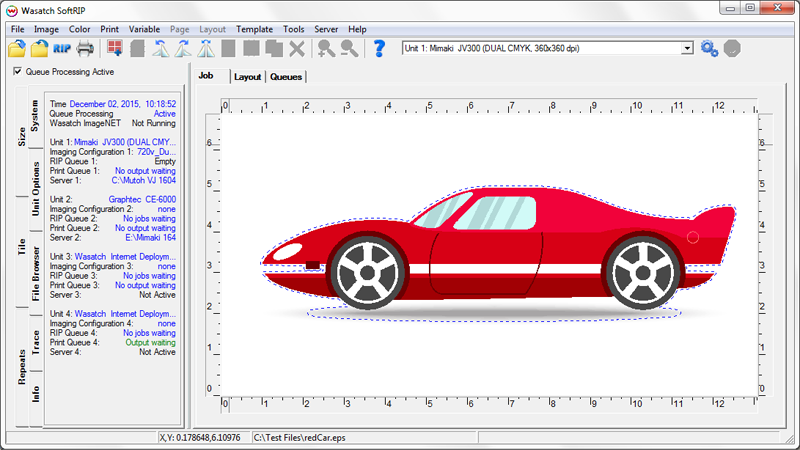Click the gray round icon beside gears
Image resolution: width=800 pixels, height=450 pixels.
pos(732,48)
